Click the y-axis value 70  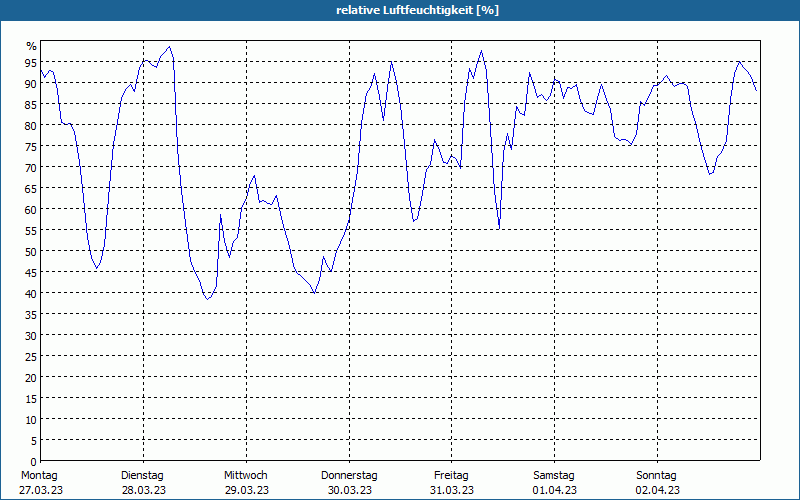pos(31,167)
